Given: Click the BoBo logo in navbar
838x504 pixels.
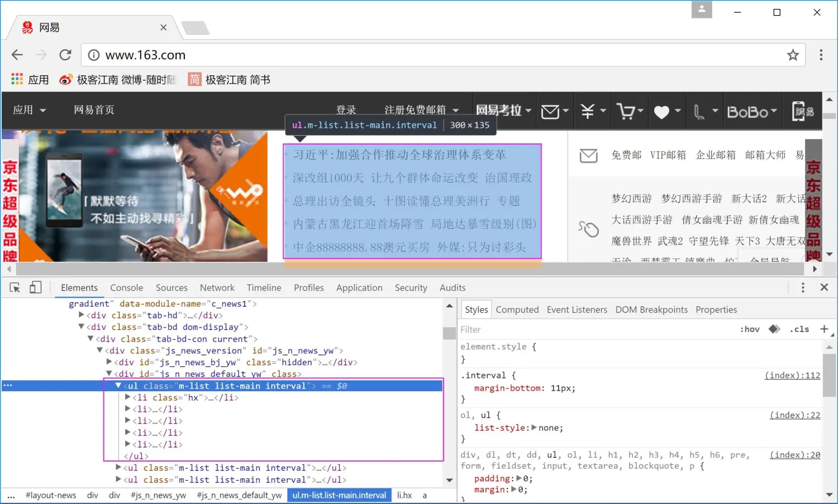Looking at the screenshot, I should [747, 112].
